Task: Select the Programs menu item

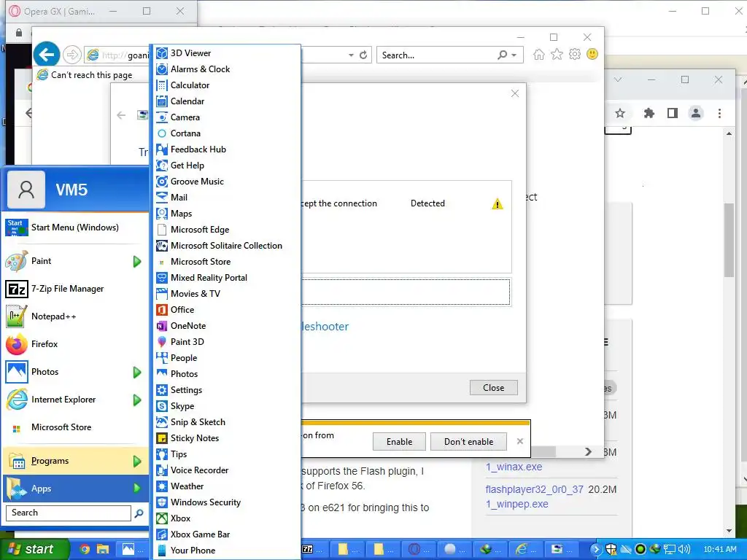Action: [x=76, y=461]
